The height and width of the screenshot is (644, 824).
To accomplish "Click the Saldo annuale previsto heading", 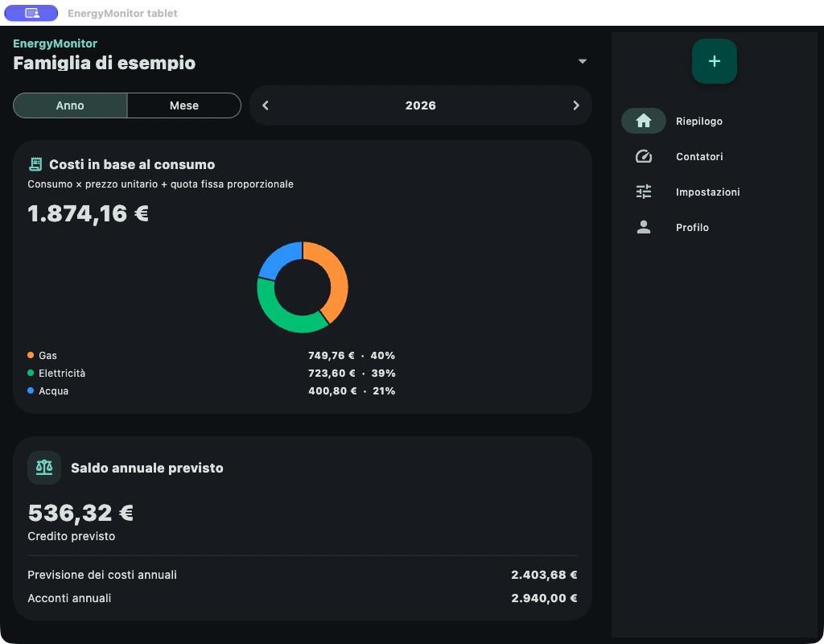I will 147,468.
